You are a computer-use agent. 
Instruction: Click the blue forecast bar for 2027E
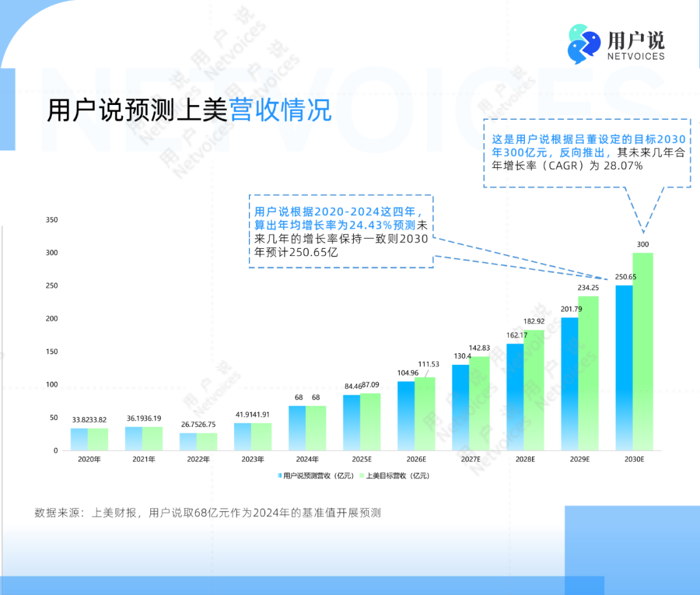pos(461,408)
